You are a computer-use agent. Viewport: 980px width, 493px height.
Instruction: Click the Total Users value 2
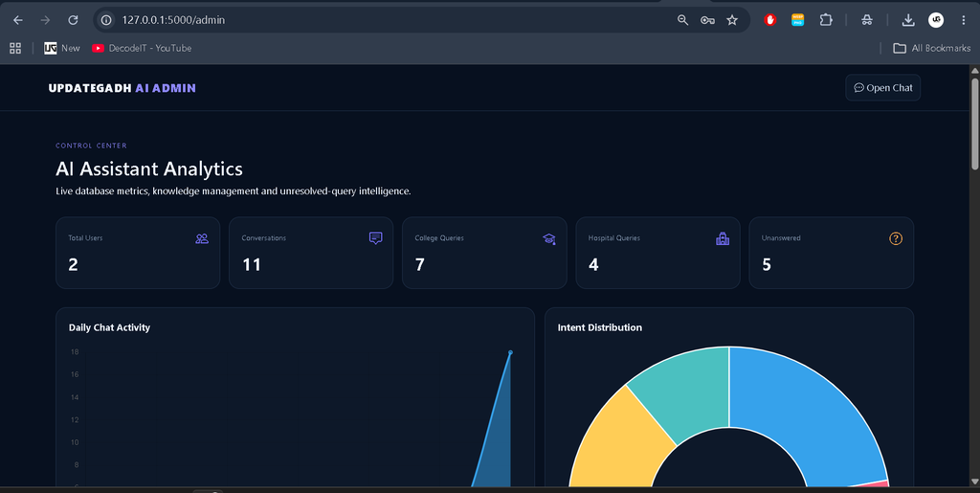pos(73,265)
